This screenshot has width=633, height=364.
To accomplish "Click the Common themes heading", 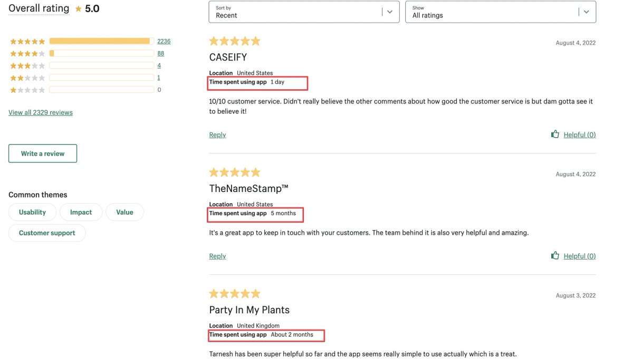I will pyautogui.click(x=38, y=195).
